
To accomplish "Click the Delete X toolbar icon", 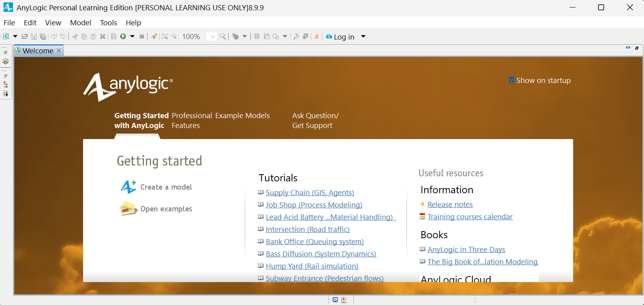I will pyautogui.click(x=102, y=36).
